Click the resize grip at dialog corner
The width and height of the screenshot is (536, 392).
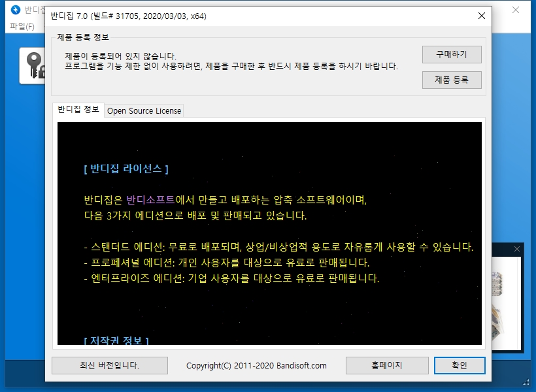point(526,382)
